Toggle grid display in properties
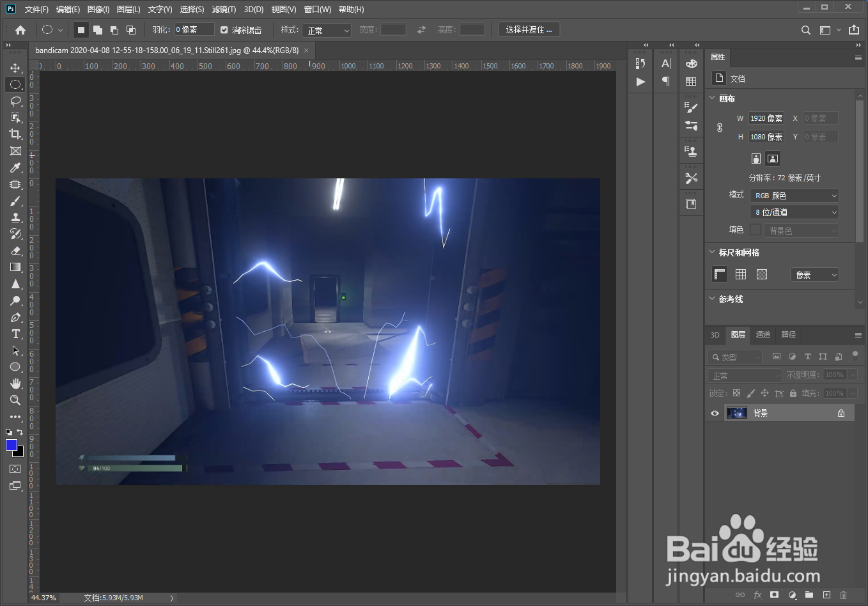This screenshot has width=868, height=606. pos(741,274)
